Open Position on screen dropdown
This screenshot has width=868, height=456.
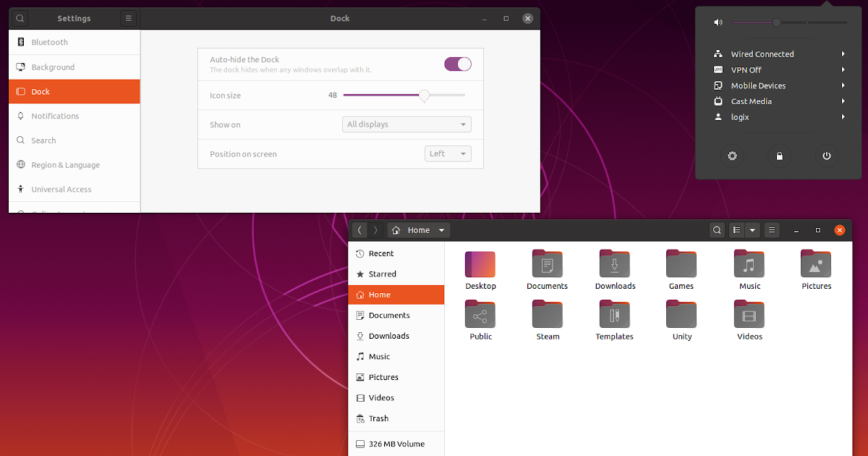point(448,153)
